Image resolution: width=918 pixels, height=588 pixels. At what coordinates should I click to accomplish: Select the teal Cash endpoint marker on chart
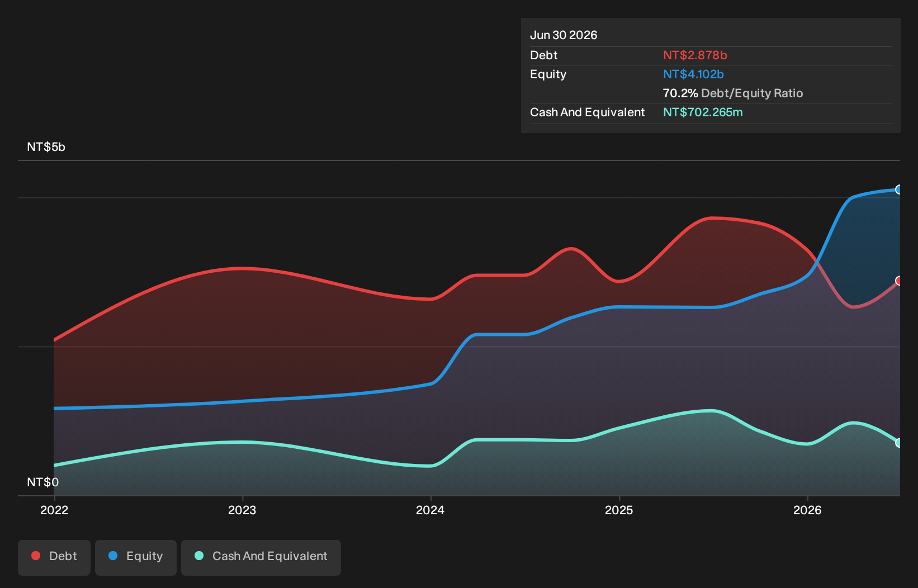(x=899, y=443)
